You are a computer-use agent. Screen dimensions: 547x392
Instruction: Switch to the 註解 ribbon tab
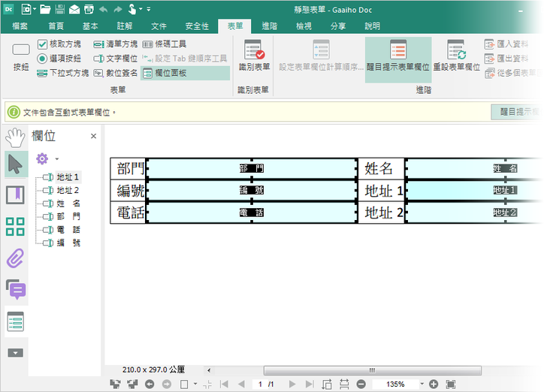coord(124,26)
